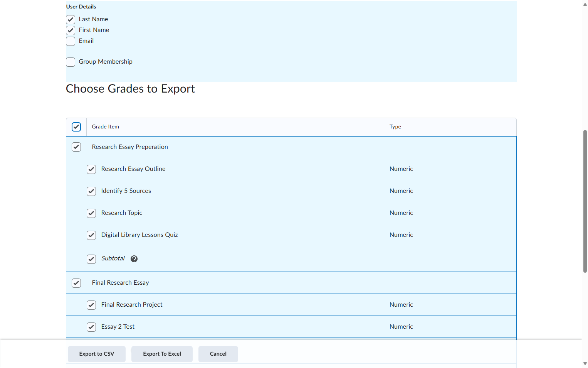This screenshot has width=588, height=368.
Task: Click Numeric type for Research Essay Outline
Action: [x=401, y=169]
